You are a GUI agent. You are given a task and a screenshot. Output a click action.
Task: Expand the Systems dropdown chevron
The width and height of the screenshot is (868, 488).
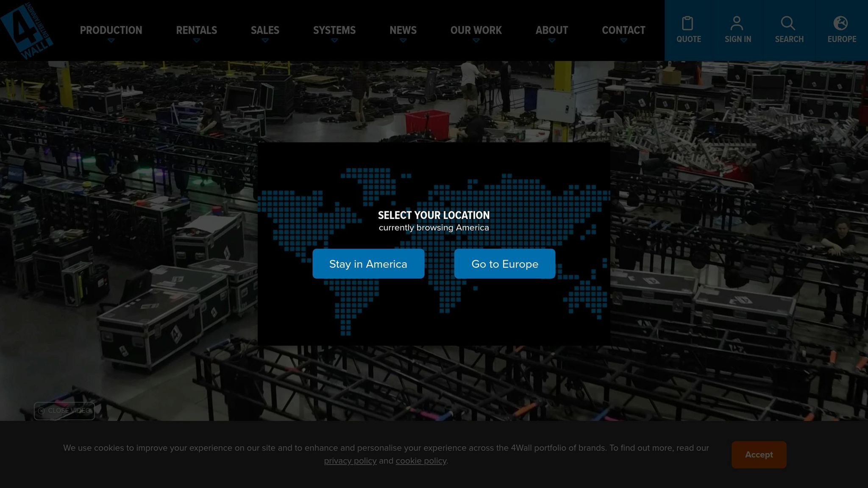click(x=334, y=41)
